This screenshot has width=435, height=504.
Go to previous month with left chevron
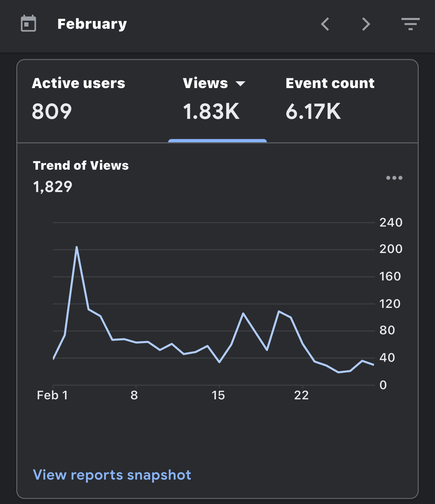tap(325, 24)
